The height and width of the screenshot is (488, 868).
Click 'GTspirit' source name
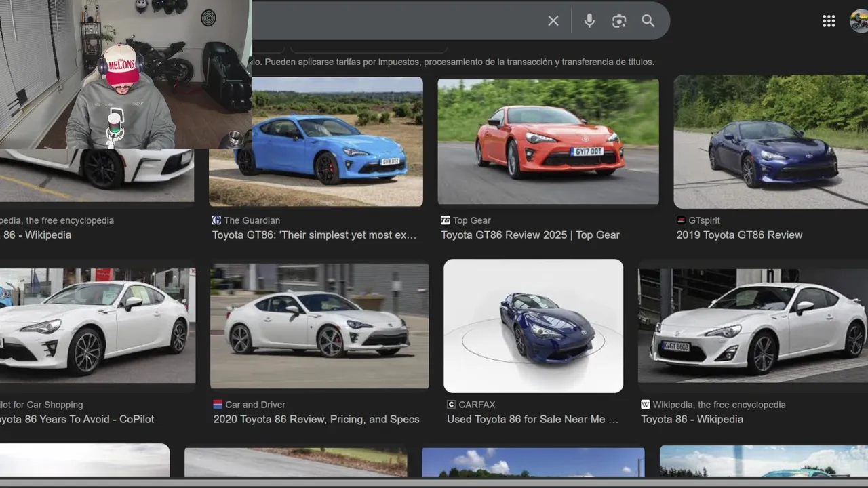[x=704, y=220]
